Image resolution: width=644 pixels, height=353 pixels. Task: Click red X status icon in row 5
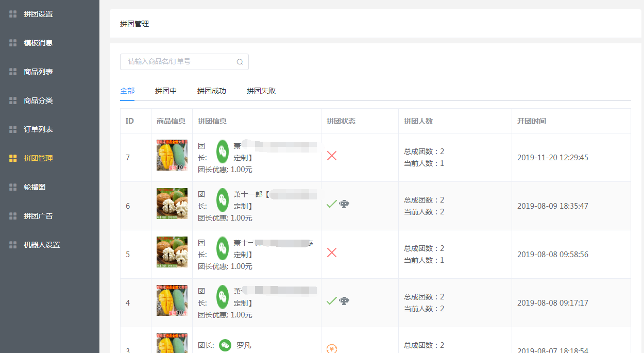(332, 253)
